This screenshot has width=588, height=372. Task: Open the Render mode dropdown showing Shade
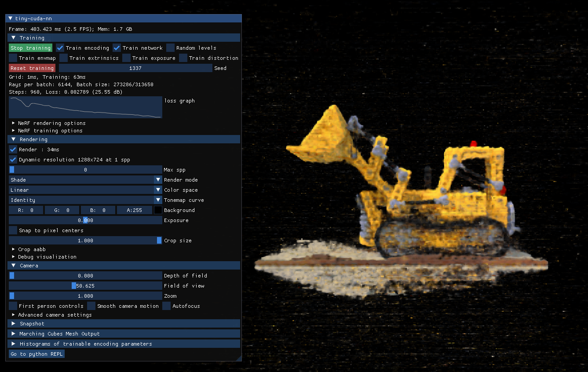85,180
